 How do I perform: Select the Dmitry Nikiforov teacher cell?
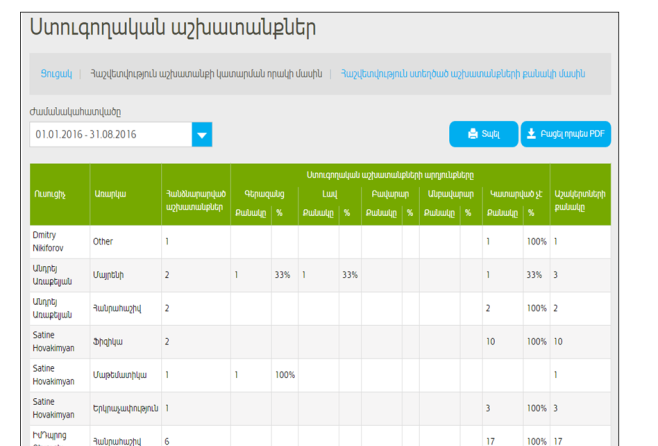pyautogui.click(x=60, y=242)
